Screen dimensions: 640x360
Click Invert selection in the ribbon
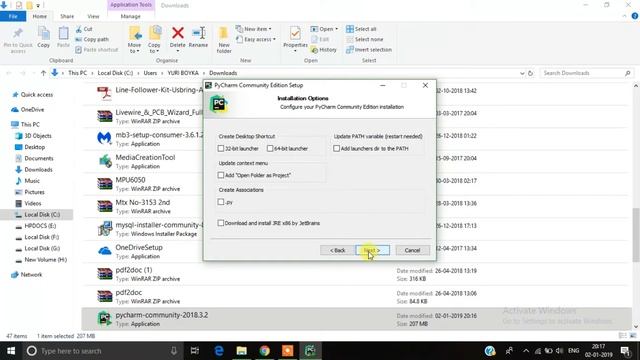(369, 49)
